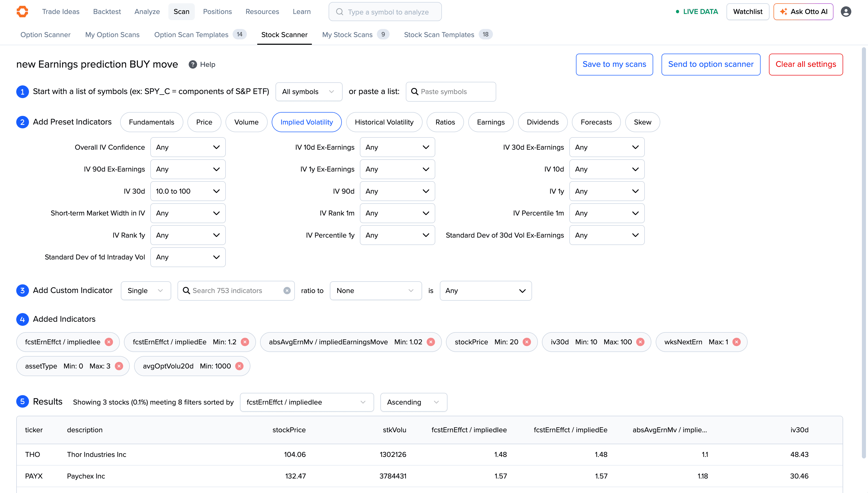Toggle the Fundamentals preset category

coord(151,122)
